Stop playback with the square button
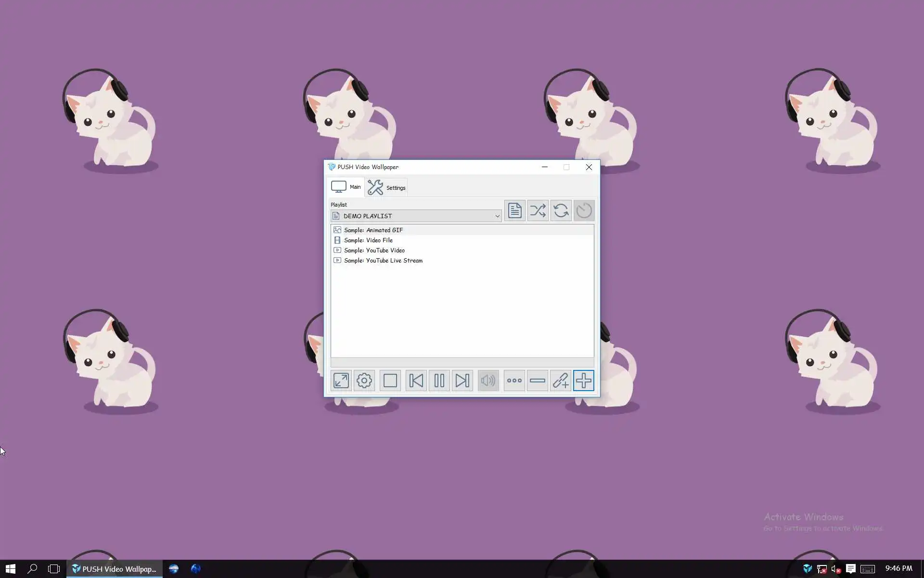Screen dimensions: 924x578 (390, 381)
